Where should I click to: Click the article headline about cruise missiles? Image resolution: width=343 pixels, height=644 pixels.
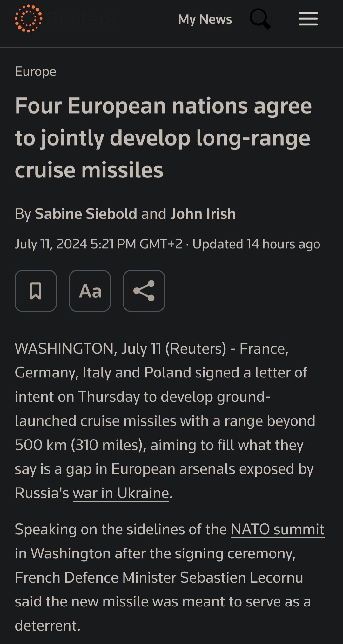click(x=163, y=138)
